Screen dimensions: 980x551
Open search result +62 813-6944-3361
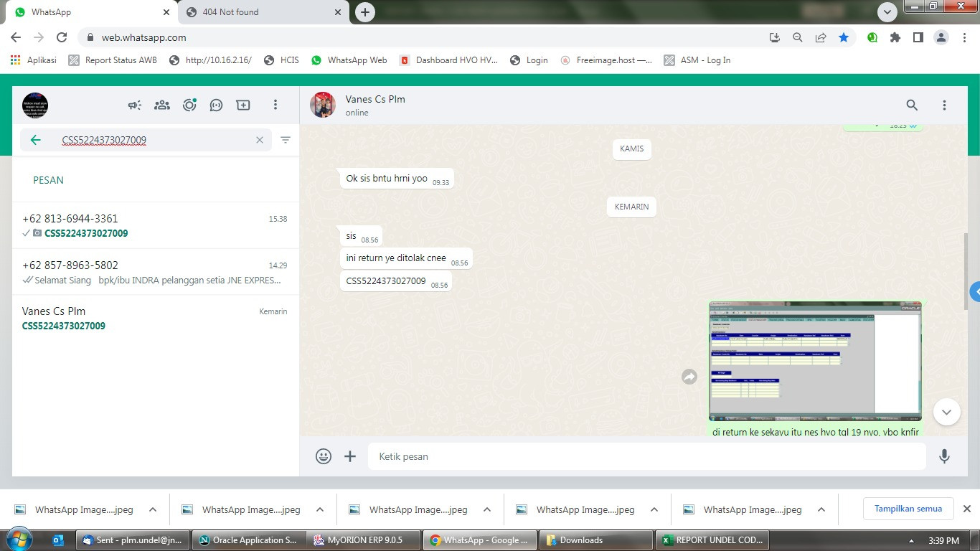tap(155, 226)
